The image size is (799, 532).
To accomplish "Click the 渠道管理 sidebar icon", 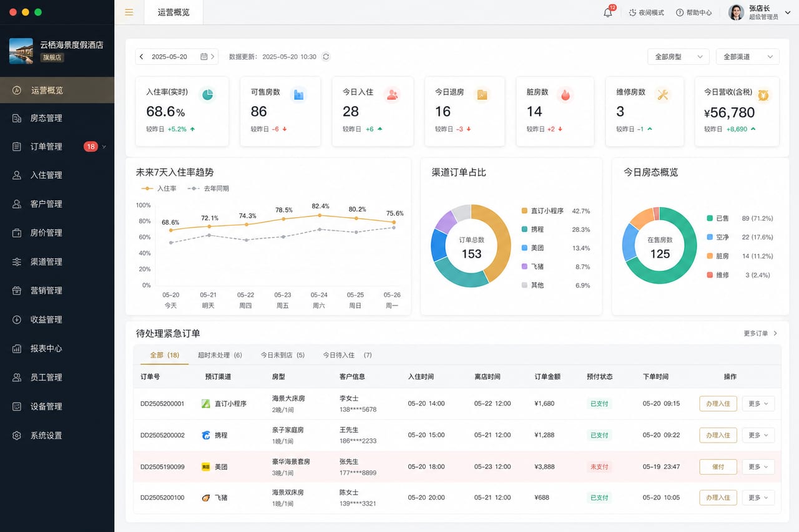I will pyautogui.click(x=17, y=262).
